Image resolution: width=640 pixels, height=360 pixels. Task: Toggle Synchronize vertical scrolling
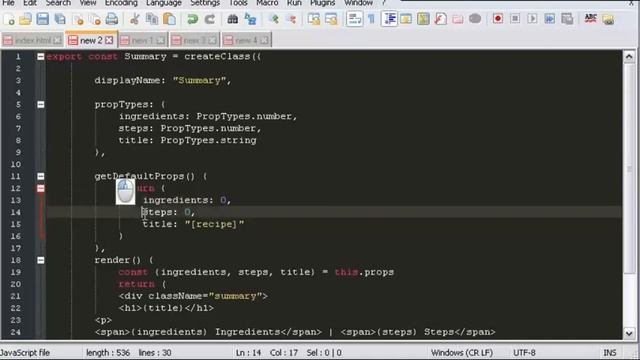[x=314, y=19]
